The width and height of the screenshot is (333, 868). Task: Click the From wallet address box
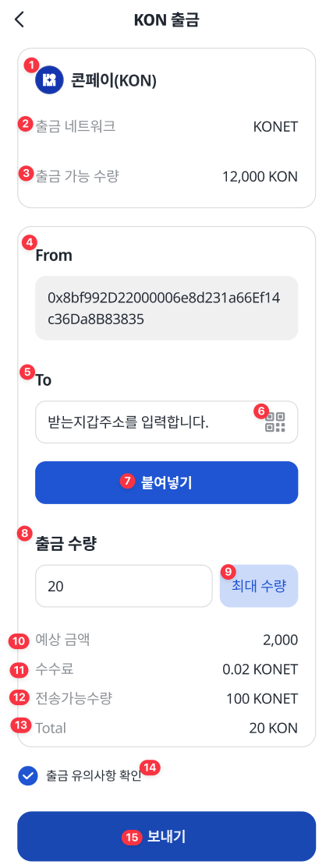tap(167, 308)
